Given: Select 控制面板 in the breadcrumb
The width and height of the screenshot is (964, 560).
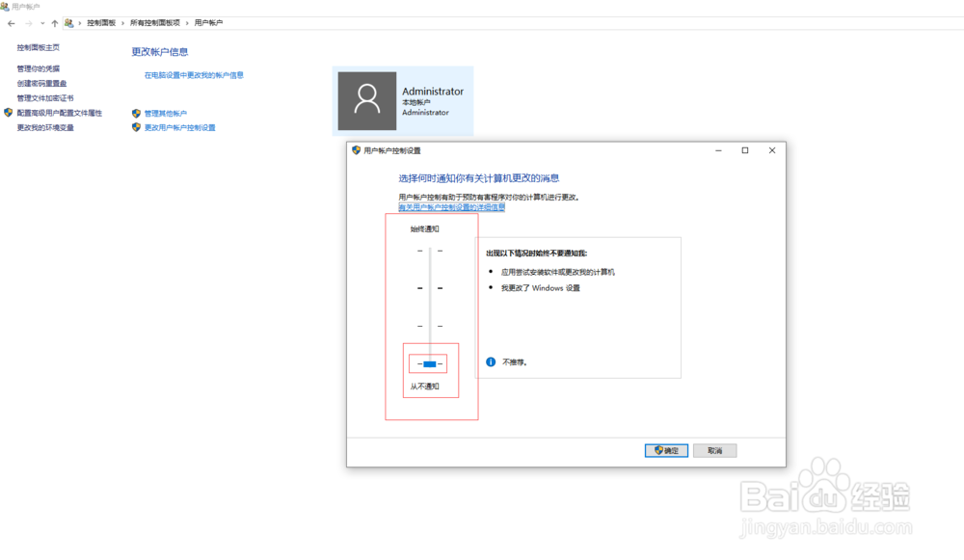Looking at the screenshot, I should tap(101, 23).
